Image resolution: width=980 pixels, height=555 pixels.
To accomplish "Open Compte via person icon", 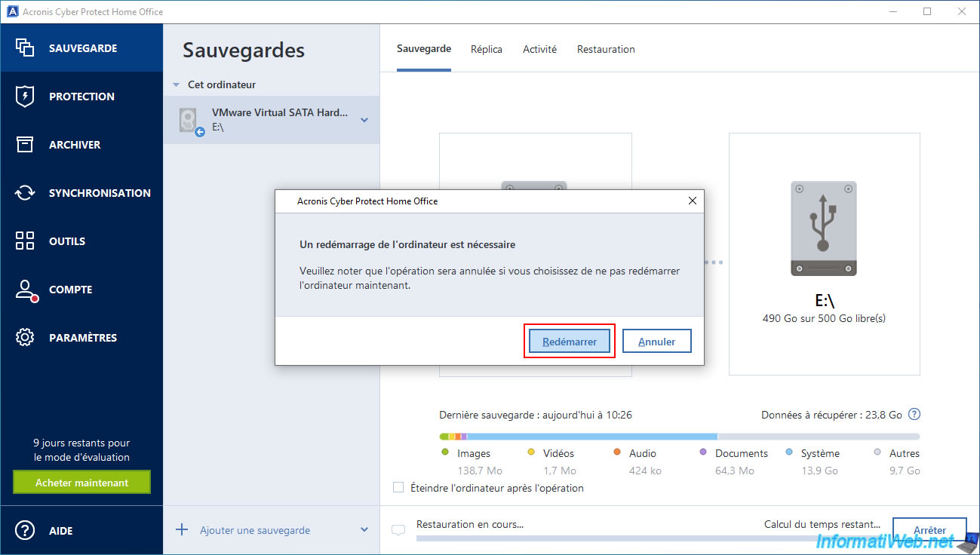I will [26, 290].
